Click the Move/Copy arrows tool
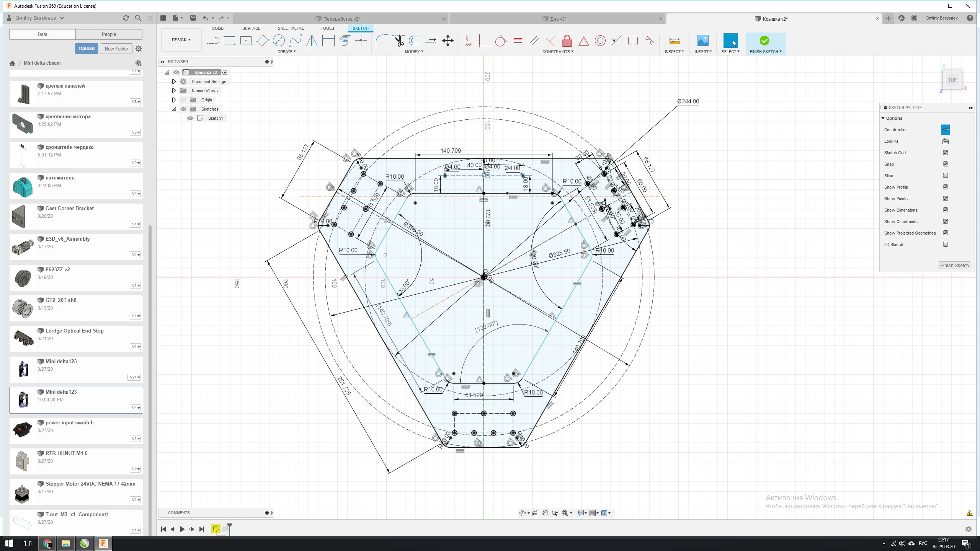Screen dimensions: 980x551 [448, 41]
